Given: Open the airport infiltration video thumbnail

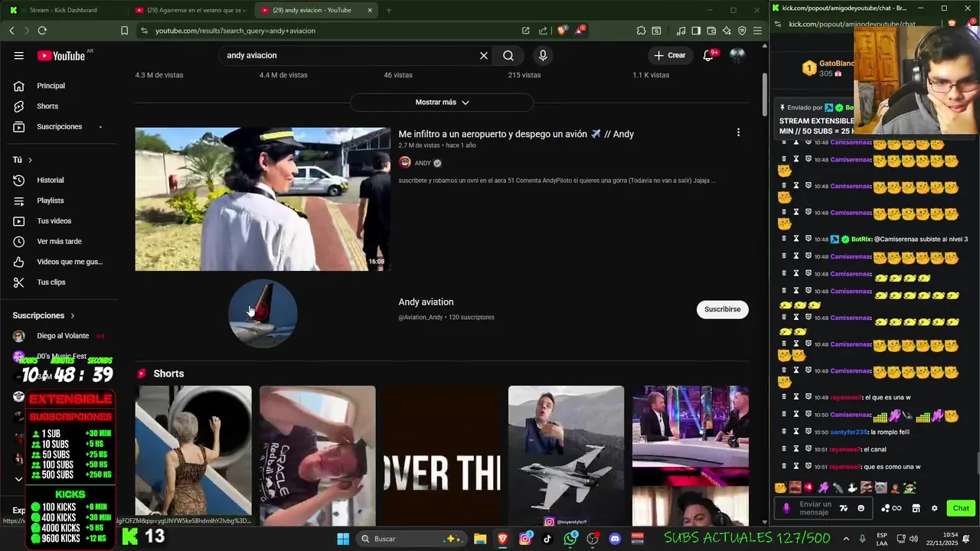Looking at the screenshot, I should click(263, 199).
